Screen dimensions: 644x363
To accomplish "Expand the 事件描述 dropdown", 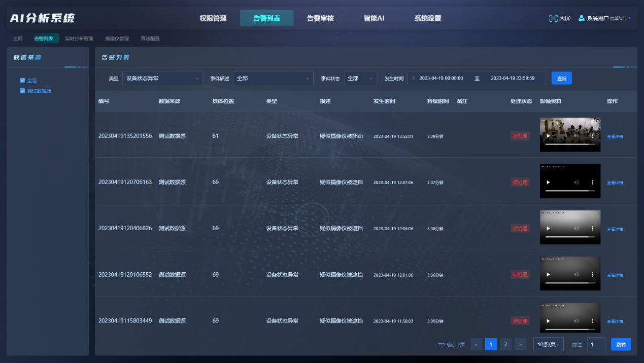I will tap(273, 78).
